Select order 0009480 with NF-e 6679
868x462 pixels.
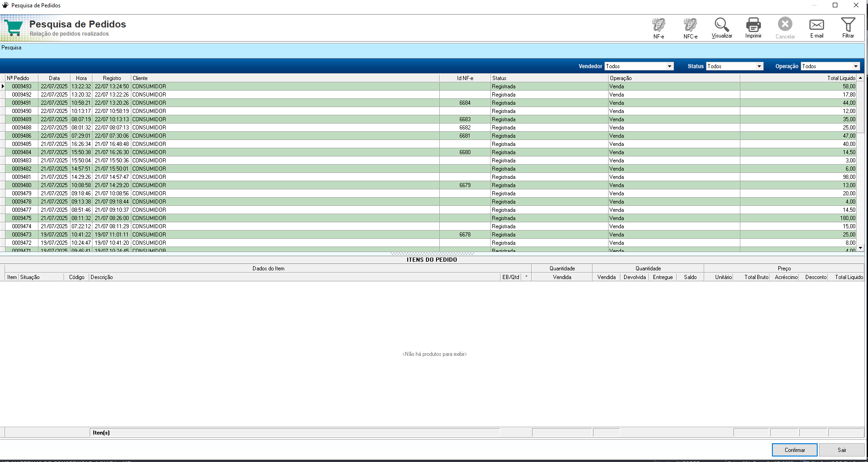431,185
